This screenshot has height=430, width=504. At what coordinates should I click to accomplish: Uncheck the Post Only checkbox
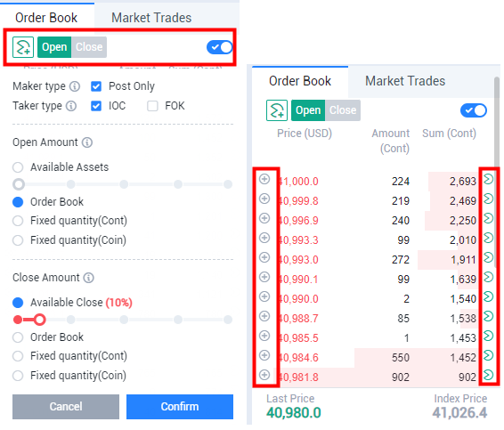[x=96, y=86]
